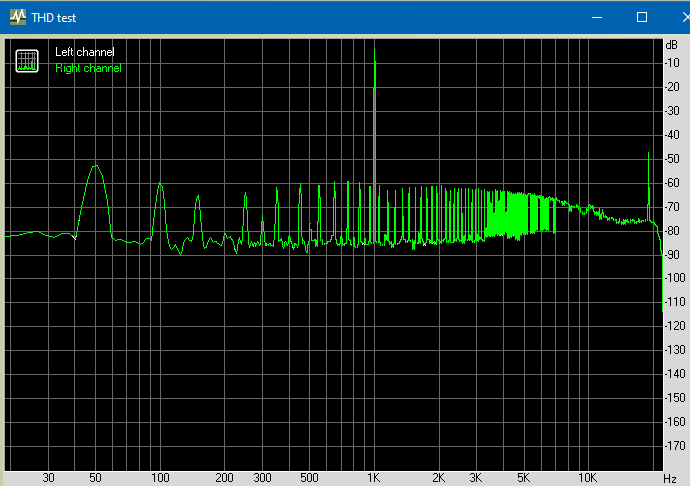Select the Right channel legend label
This screenshot has height=486, width=690.
click(x=88, y=68)
